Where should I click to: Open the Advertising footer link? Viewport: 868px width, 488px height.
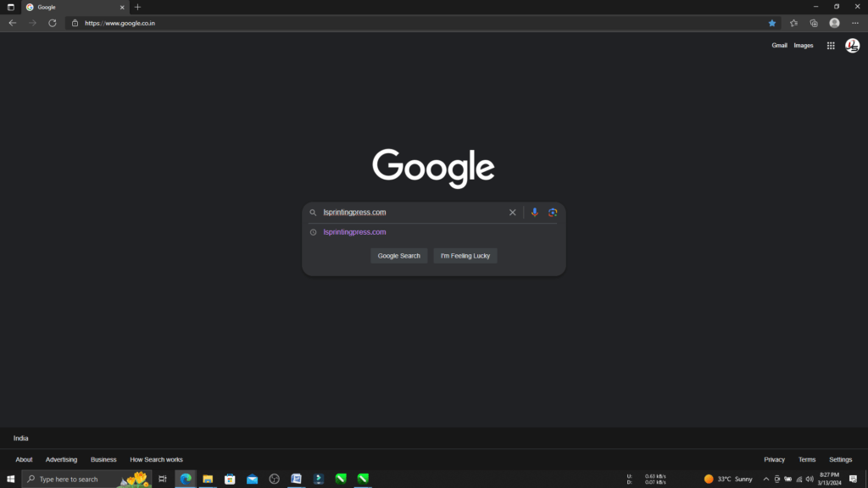61,460
